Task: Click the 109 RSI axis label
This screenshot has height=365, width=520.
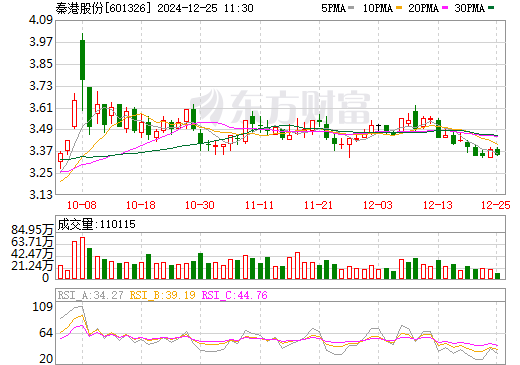Action: tap(43, 306)
